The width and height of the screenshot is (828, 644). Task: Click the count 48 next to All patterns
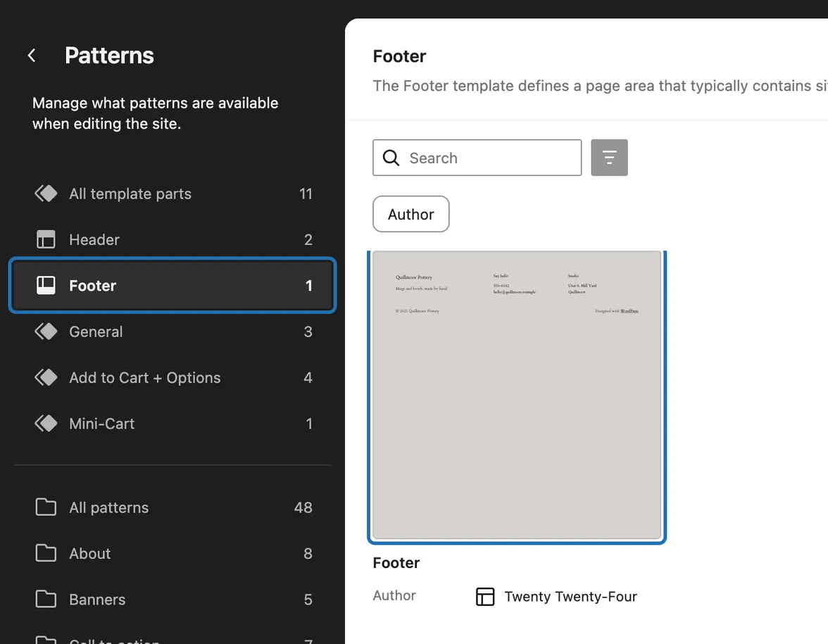click(x=303, y=507)
